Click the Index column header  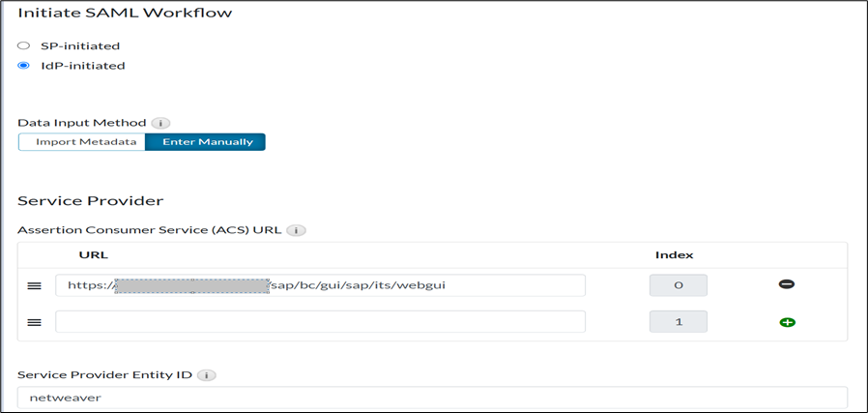(674, 255)
